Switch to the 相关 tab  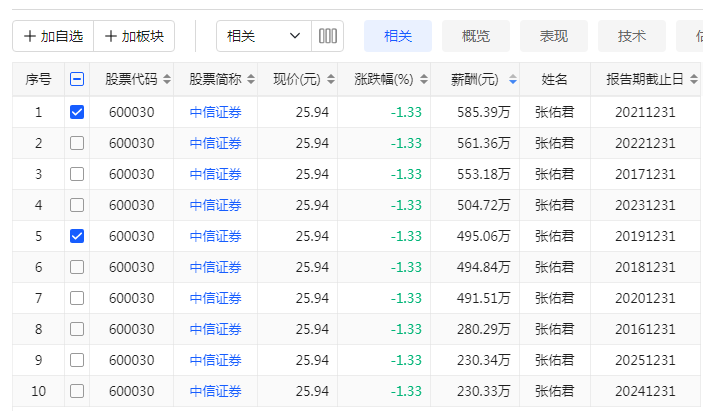[398, 36]
